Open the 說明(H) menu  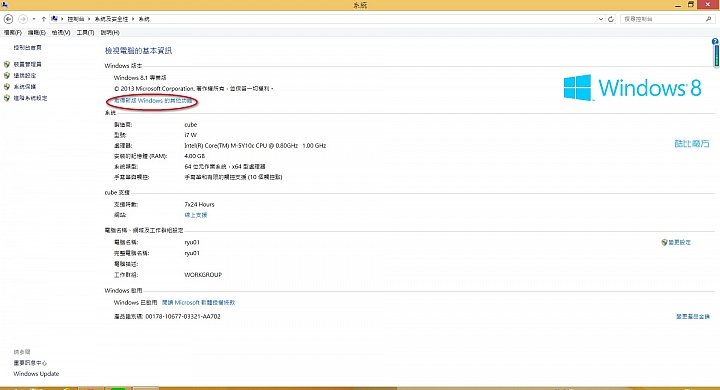tap(110, 33)
